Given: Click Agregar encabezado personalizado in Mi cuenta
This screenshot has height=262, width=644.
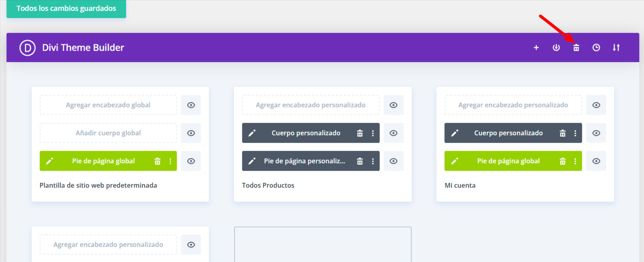Looking at the screenshot, I should 513,105.
